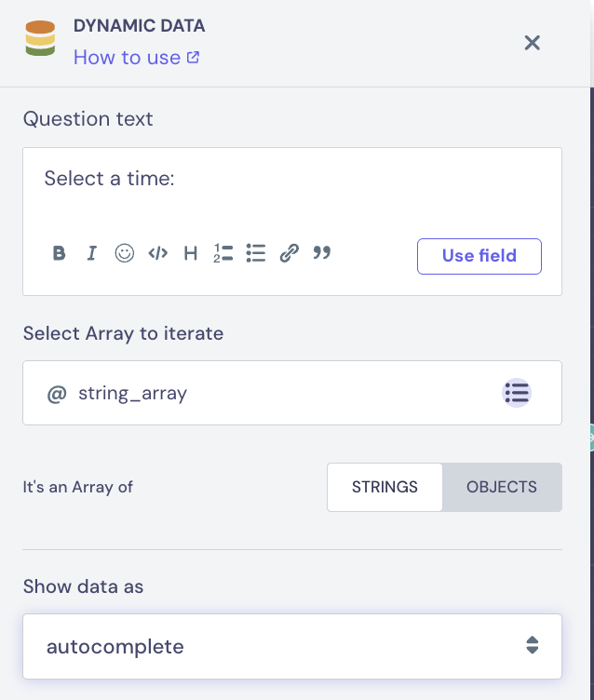Viewport: 594px width, 700px height.
Task: Select STRINGS array type
Action: pos(385,487)
